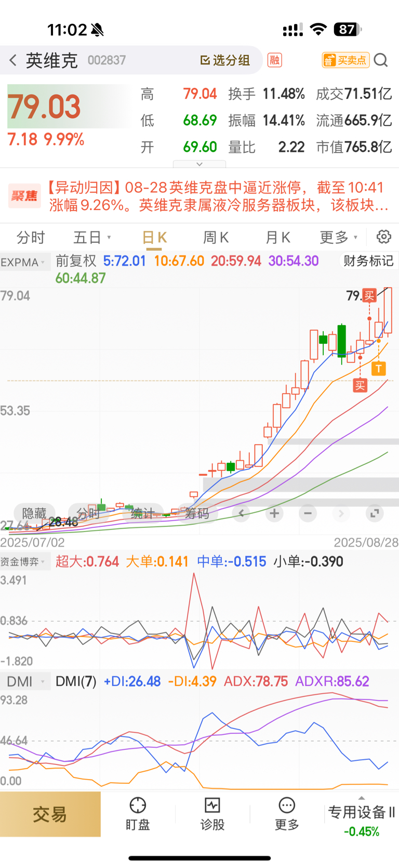399x868 pixels.
Task: Tap the stock code 002837
Action: point(107,60)
